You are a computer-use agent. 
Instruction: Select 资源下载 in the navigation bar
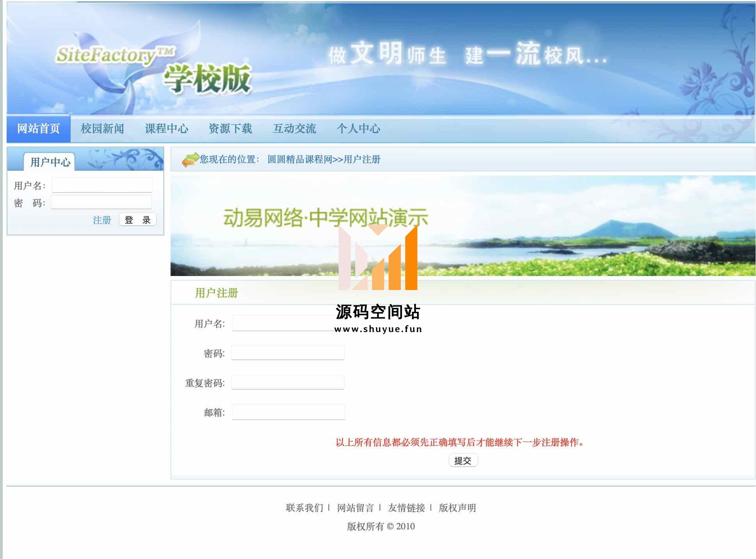tap(231, 129)
